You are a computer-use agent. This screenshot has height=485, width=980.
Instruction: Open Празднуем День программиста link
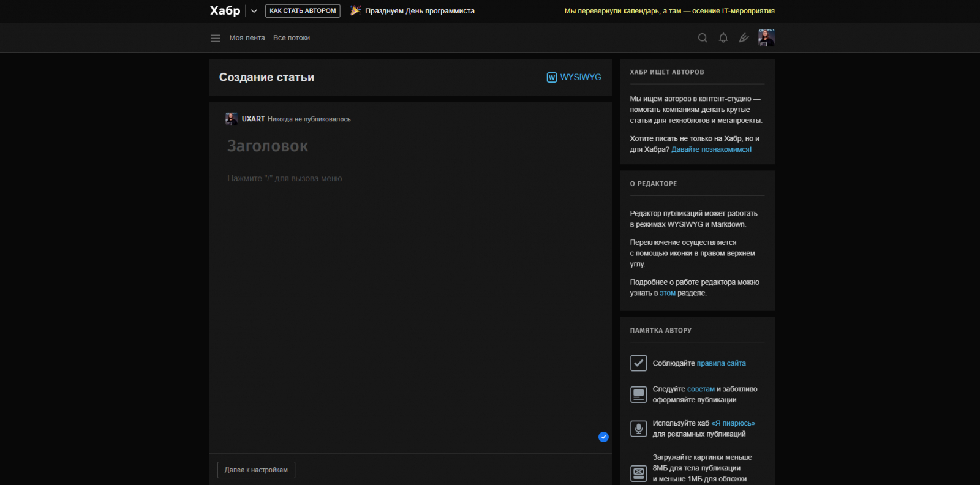[x=420, y=11]
